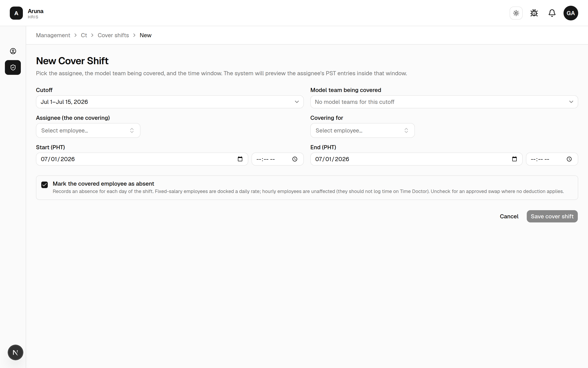Open the End time clock icon
The height and width of the screenshot is (368, 588).
[x=569, y=159]
